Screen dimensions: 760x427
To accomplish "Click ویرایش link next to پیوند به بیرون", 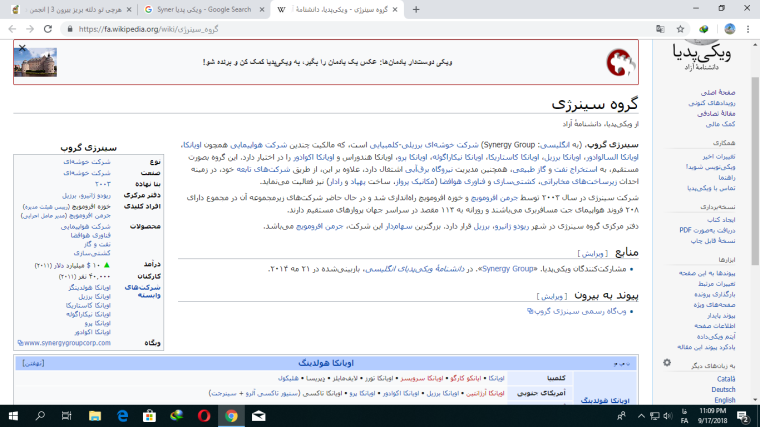I will tap(552, 296).
